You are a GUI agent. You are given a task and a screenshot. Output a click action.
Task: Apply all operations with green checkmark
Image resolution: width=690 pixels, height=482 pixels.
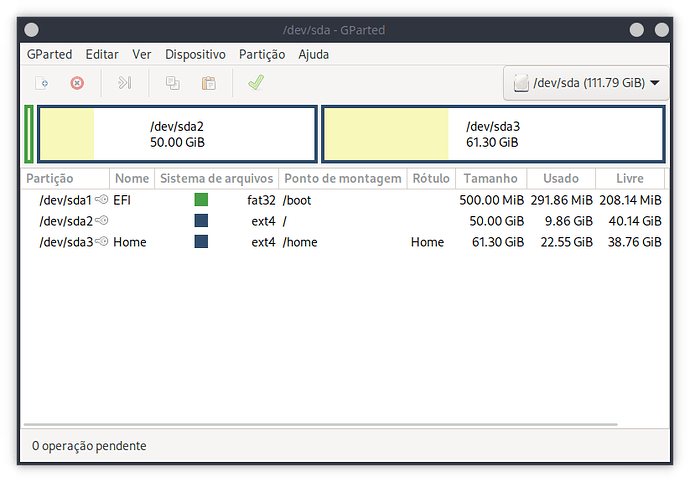coord(255,83)
